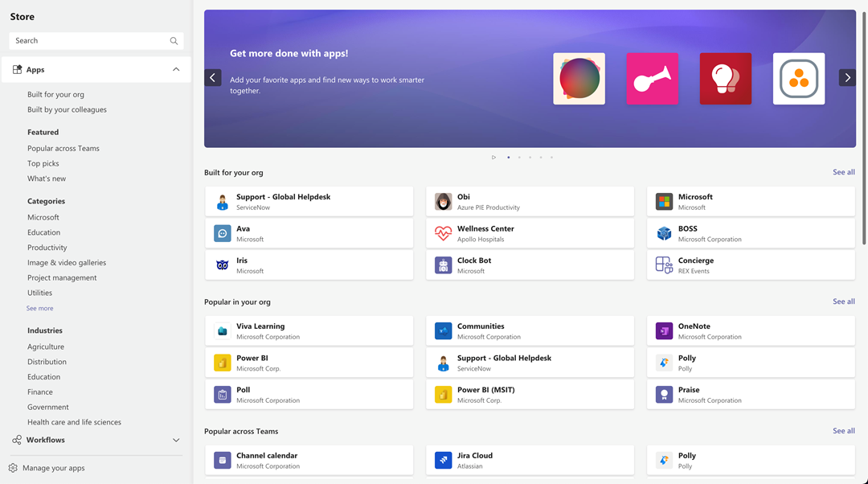This screenshot has width=868, height=484.
Task: Expand See more under Categories
Action: pos(39,308)
